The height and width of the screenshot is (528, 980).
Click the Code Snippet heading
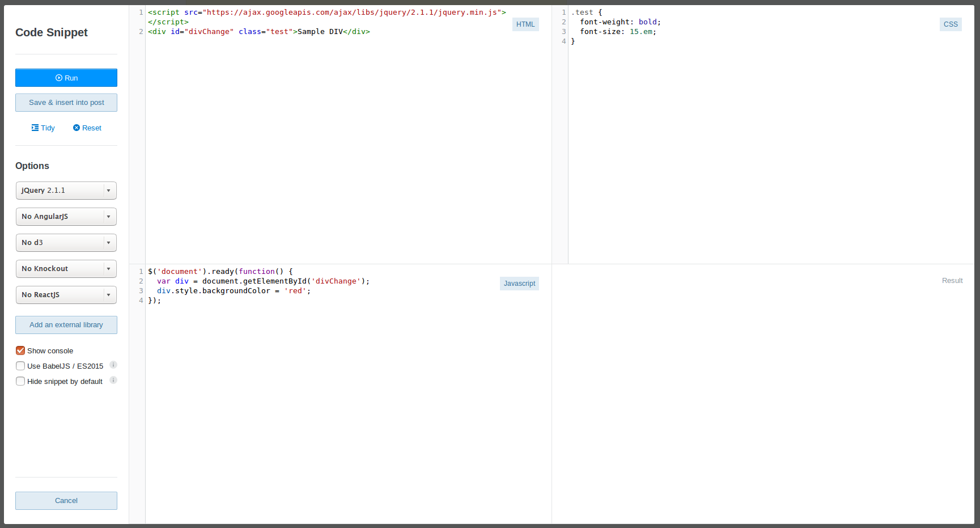(52, 32)
